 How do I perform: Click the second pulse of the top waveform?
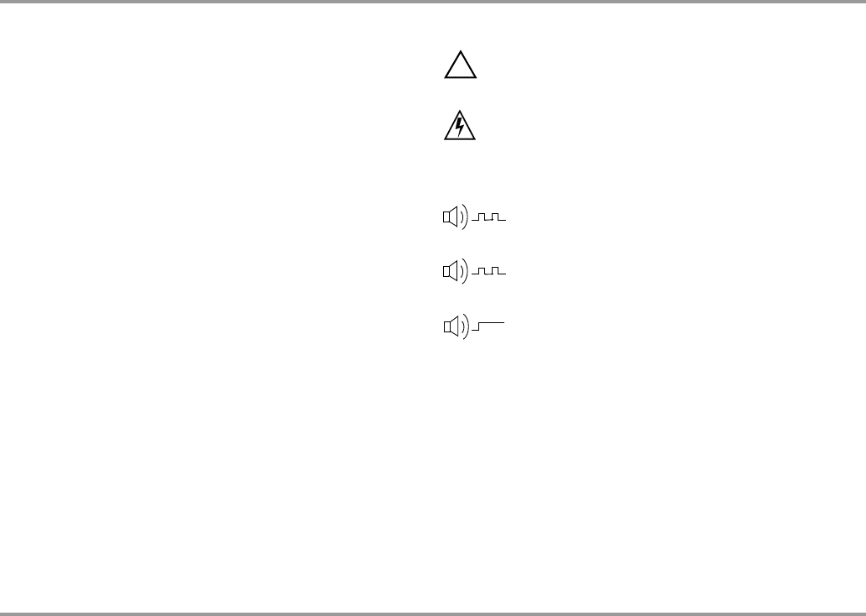(495, 217)
